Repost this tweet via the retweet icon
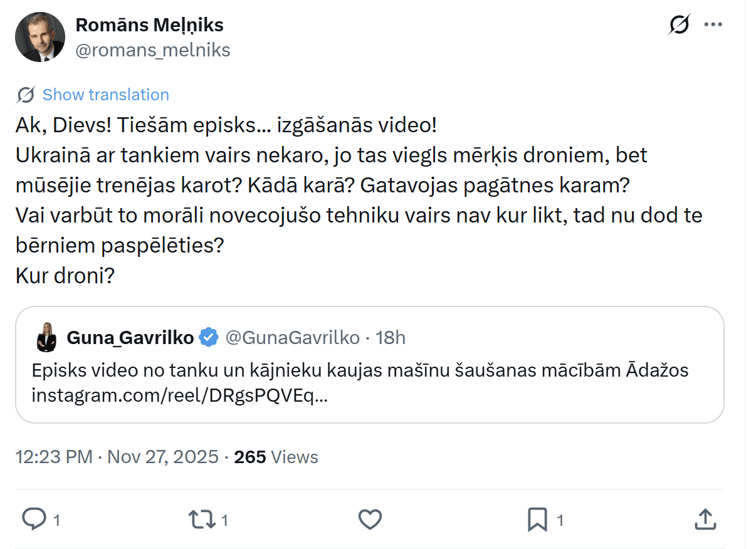 (201, 519)
